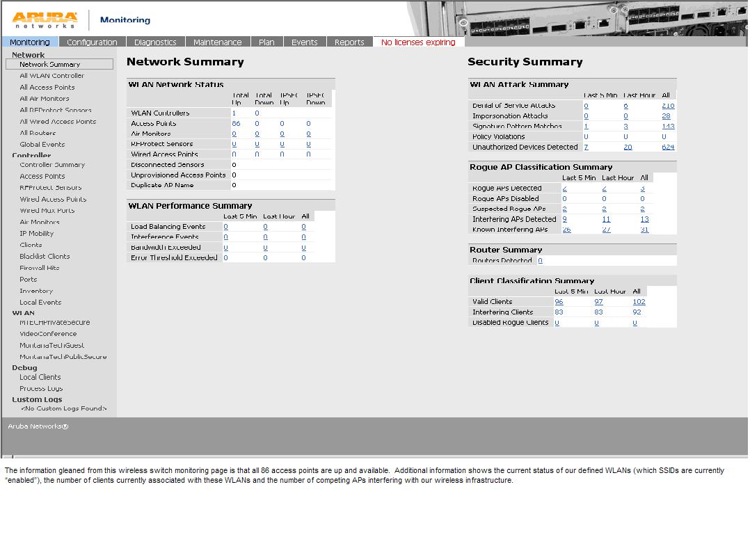Click Unauthorized Devices Detected last hour count 20
Screen dimensions: 750x560
628,147
